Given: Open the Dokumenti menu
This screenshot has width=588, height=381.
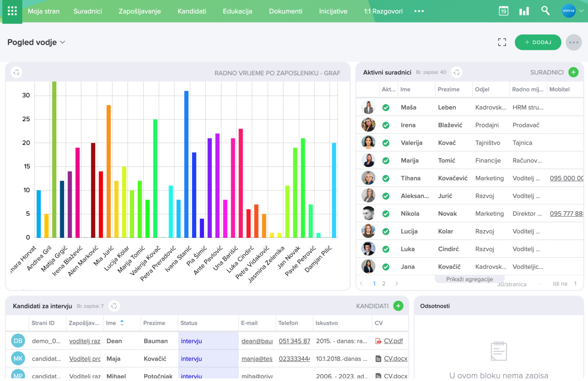Looking at the screenshot, I should coord(285,11).
